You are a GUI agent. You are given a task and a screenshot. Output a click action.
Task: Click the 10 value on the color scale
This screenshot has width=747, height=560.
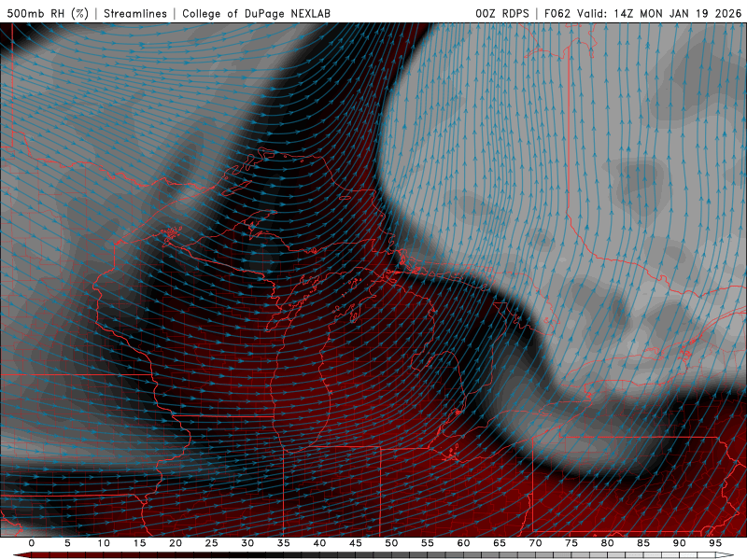pyautogui.click(x=104, y=543)
